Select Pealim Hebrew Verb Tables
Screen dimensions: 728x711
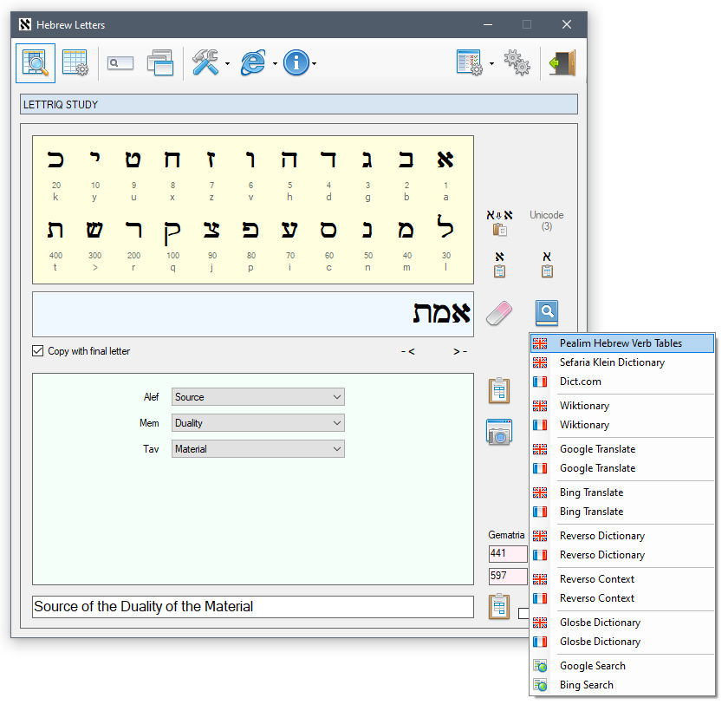coord(621,343)
